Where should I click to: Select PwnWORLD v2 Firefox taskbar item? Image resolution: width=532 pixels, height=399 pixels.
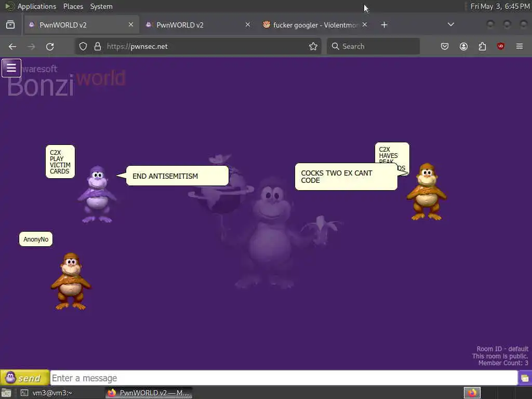pos(149,393)
